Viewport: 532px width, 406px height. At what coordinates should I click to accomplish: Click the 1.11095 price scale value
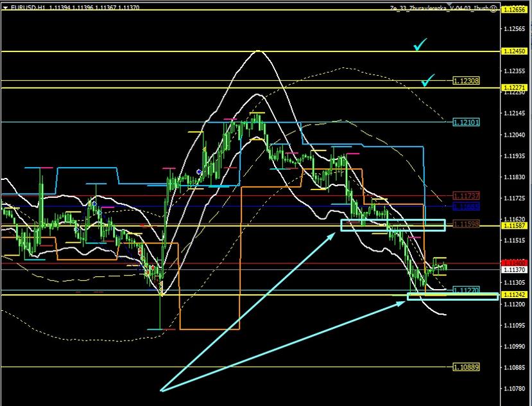click(515, 325)
